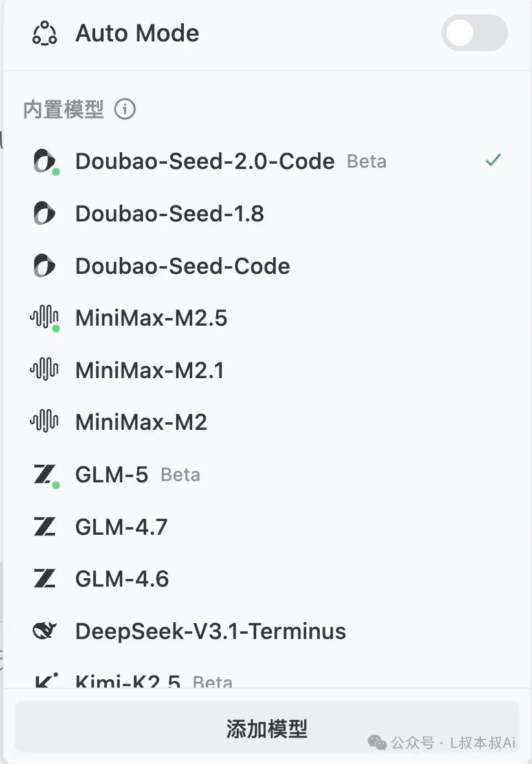The image size is (532, 764).
Task: Select the Doubao-Seed-1.8 model
Action: (x=170, y=214)
